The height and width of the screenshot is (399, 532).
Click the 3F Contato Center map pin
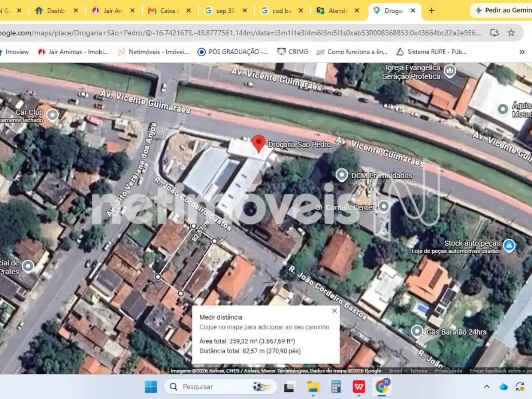(384, 206)
